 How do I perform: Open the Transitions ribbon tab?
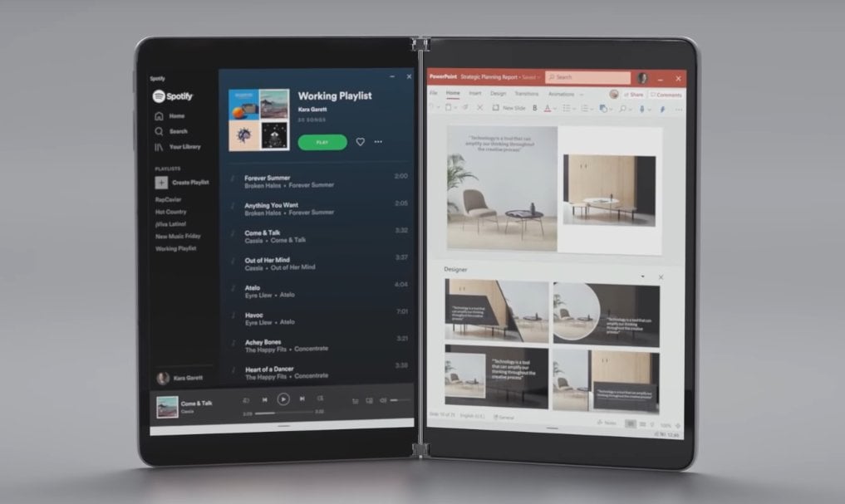point(527,94)
